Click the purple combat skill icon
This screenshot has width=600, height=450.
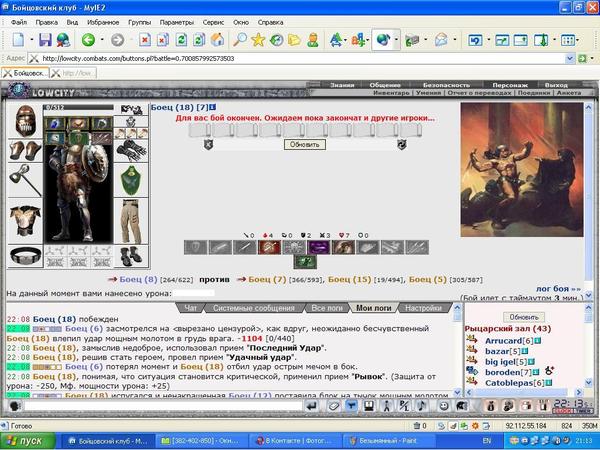tap(319, 247)
